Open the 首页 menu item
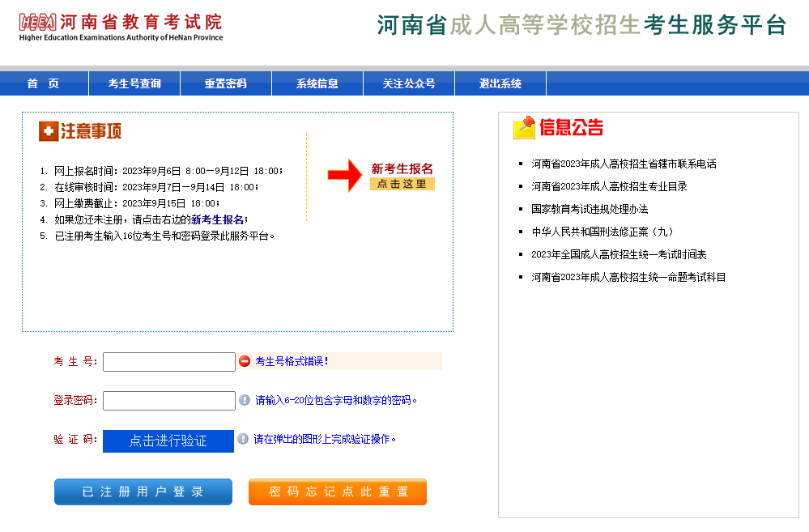The height and width of the screenshot is (532, 809). [44, 83]
